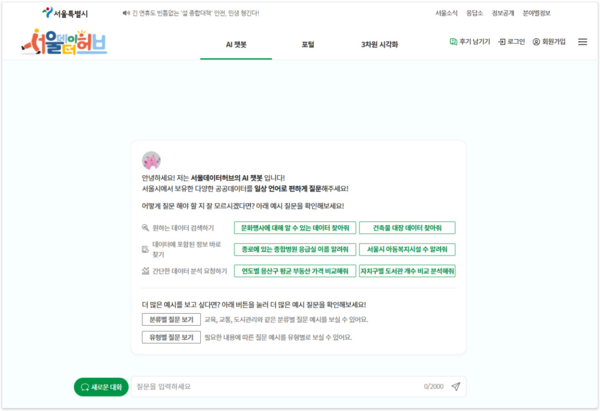Click the 서울특별시 city logo
This screenshot has height=411, width=600.
pyautogui.click(x=65, y=14)
